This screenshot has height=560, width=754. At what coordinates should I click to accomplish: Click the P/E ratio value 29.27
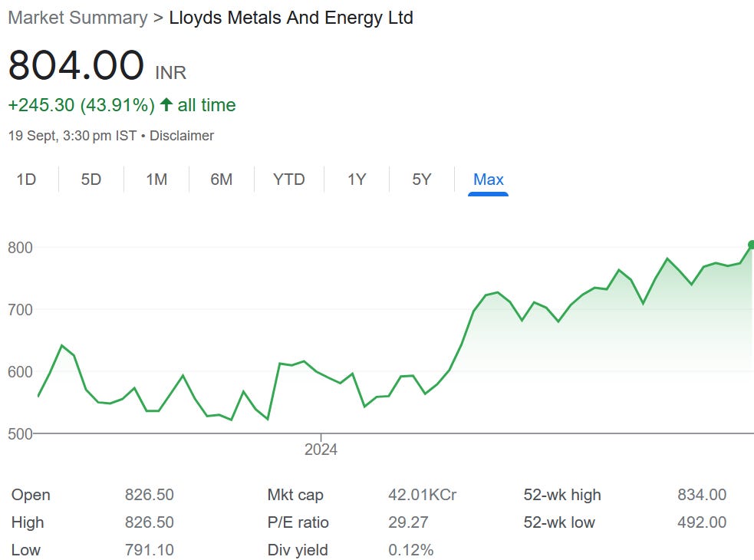tap(408, 522)
